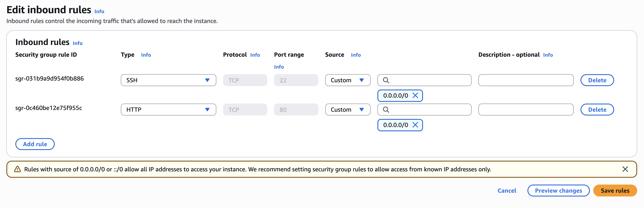644x208 pixels.
Task: Click search icon in HTTP source field
Action: 386,110
